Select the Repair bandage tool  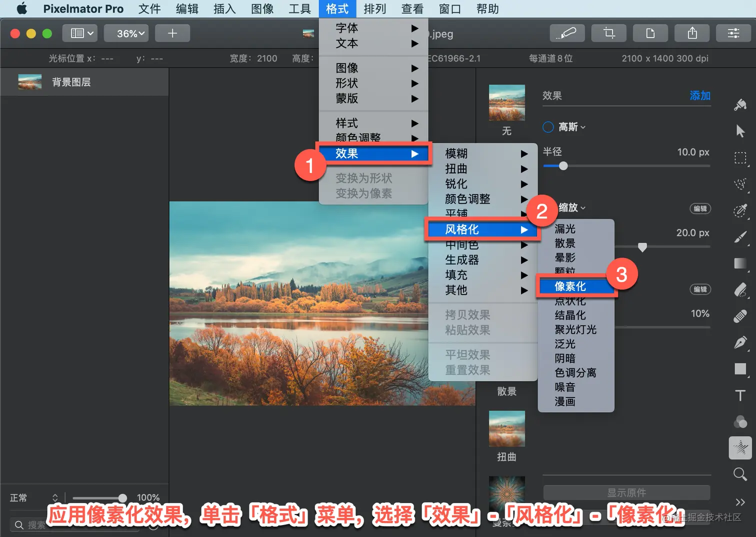tap(740, 316)
